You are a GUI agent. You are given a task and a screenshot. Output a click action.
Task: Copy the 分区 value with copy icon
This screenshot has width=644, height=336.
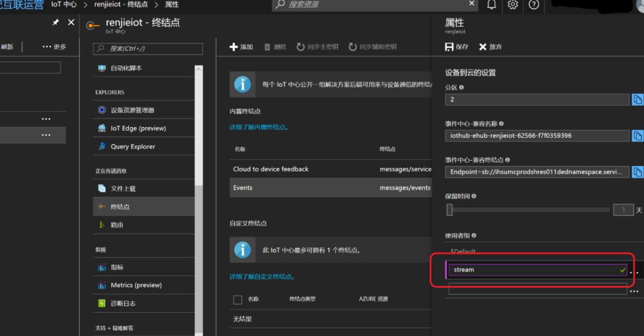(637, 100)
